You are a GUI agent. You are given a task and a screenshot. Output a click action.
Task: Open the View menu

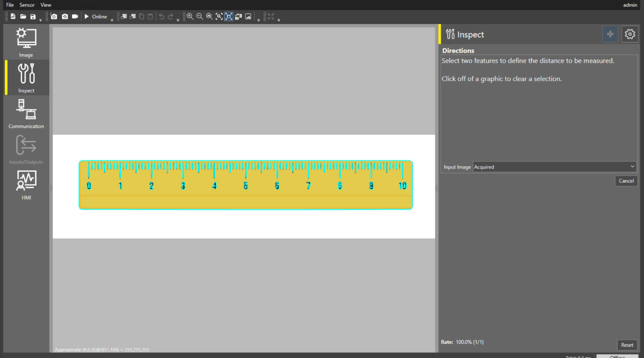[45, 4]
